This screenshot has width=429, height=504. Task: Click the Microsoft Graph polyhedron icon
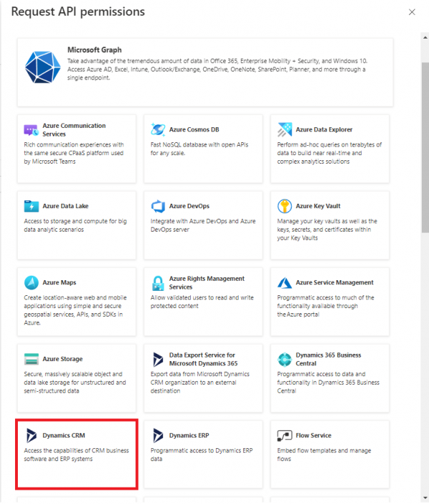pos(43,67)
